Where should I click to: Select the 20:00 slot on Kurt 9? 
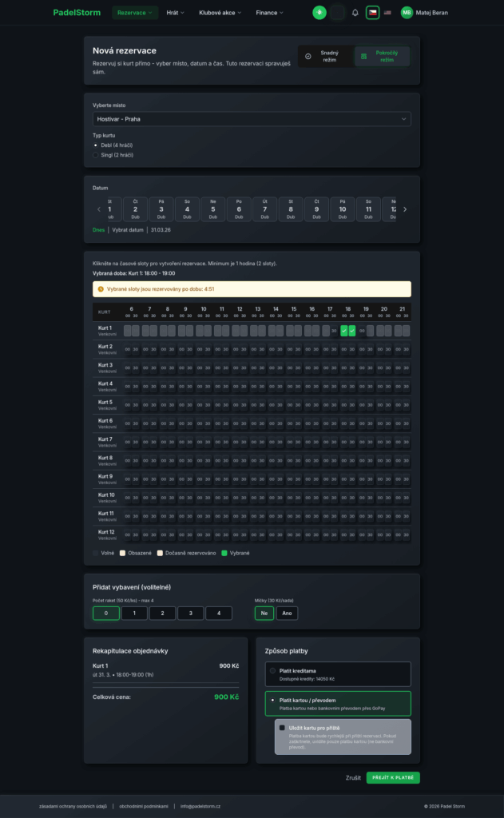(380, 479)
